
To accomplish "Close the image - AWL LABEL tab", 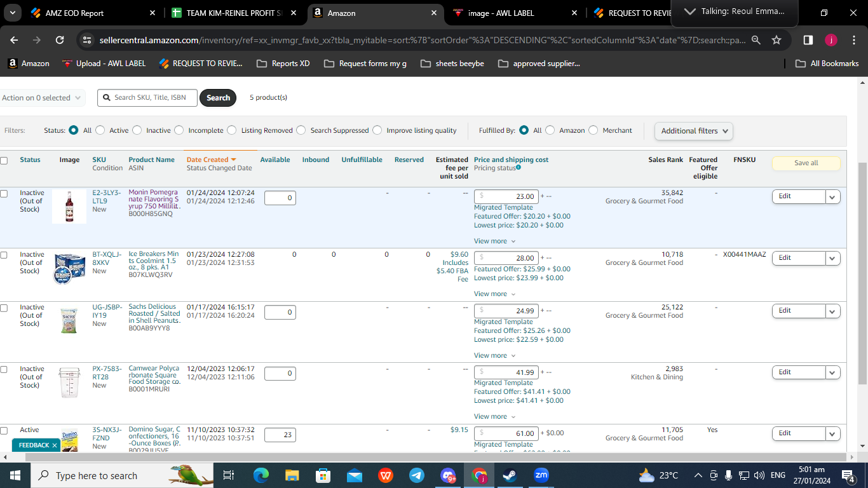I will click(574, 13).
